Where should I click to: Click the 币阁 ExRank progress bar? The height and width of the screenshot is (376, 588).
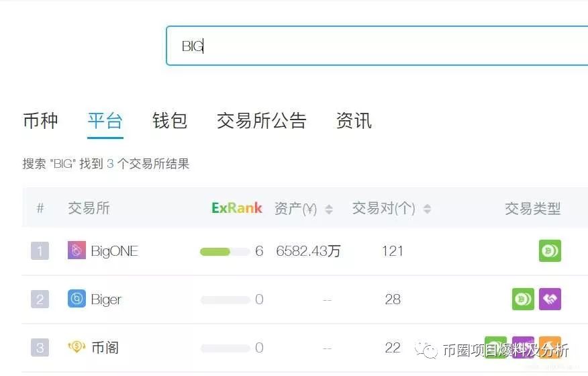(225, 348)
